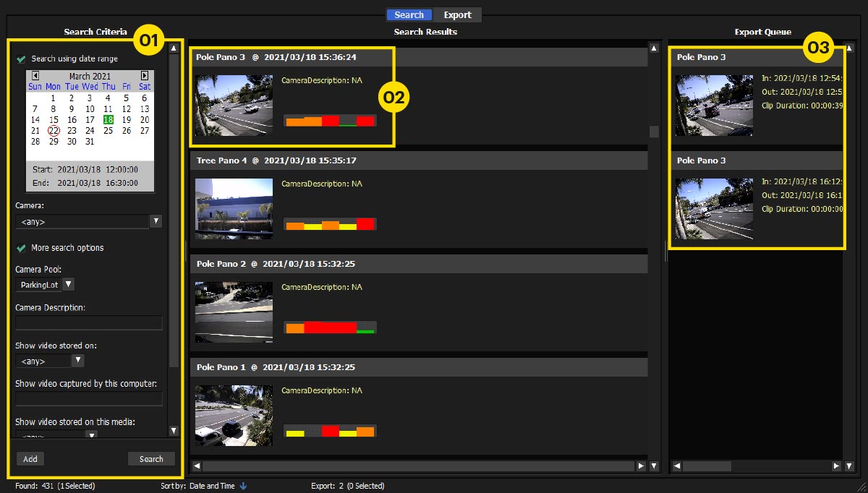868x493 pixels.
Task: Select the Tree Pano 4 result header
Action: [x=419, y=160]
